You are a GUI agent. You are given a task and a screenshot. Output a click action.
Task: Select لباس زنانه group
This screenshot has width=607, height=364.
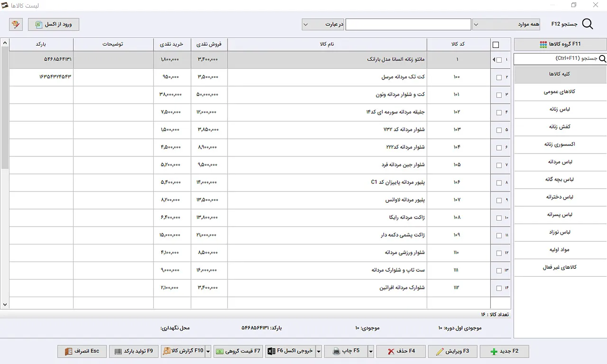click(x=560, y=109)
